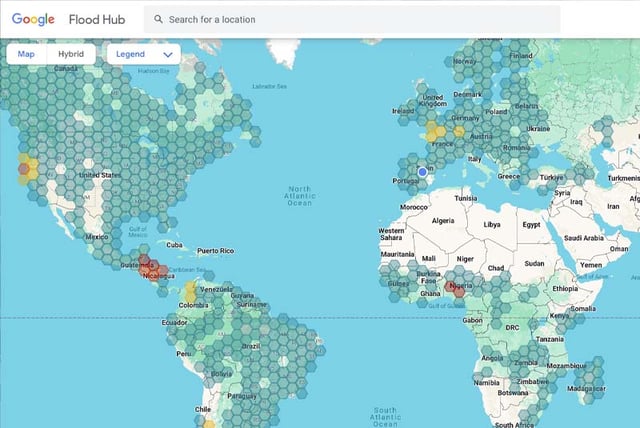This screenshot has width=640, height=428.
Task: Click the Paraguay map label
Action: [242, 396]
